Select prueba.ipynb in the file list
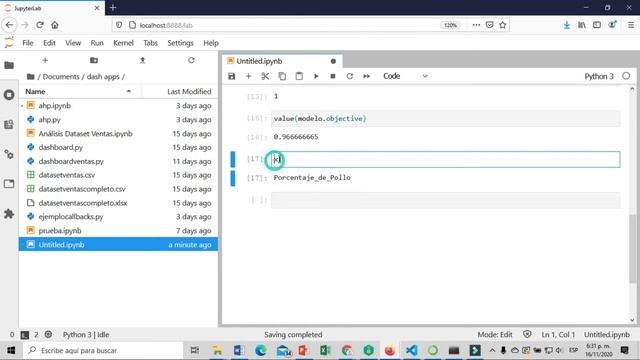This screenshot has width=640, height=360. pyautogui.click(x=118, y=231)
